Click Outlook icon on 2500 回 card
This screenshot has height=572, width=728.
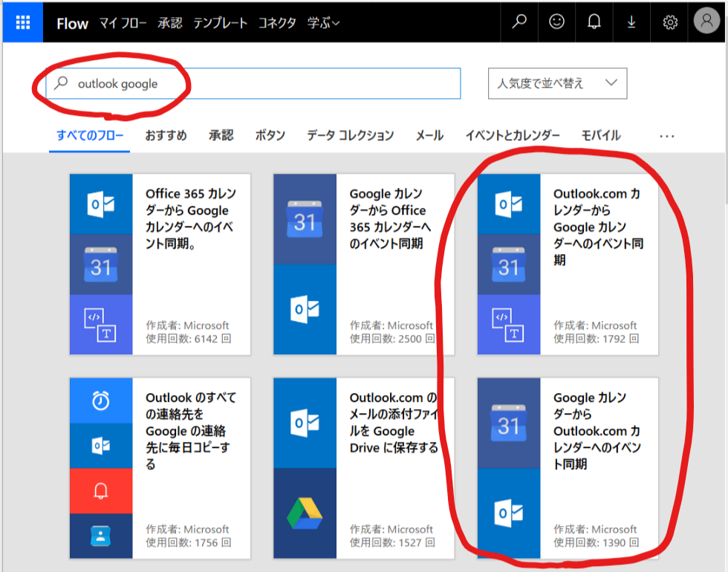coord(305,309)
